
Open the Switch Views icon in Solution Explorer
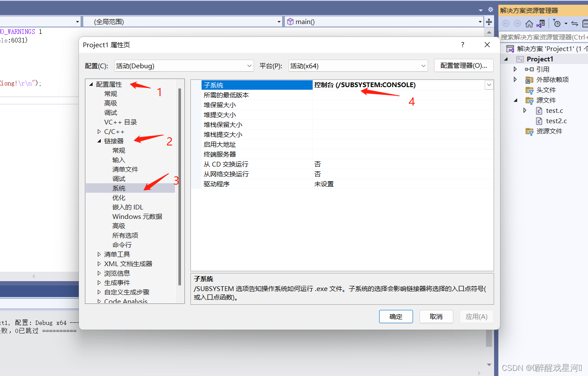[x=541, y=23]
